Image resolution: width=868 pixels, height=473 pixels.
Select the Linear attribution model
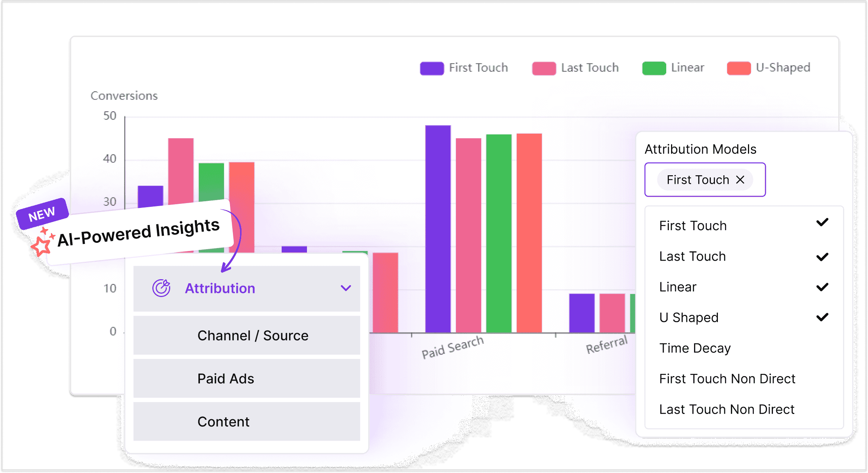677,287
